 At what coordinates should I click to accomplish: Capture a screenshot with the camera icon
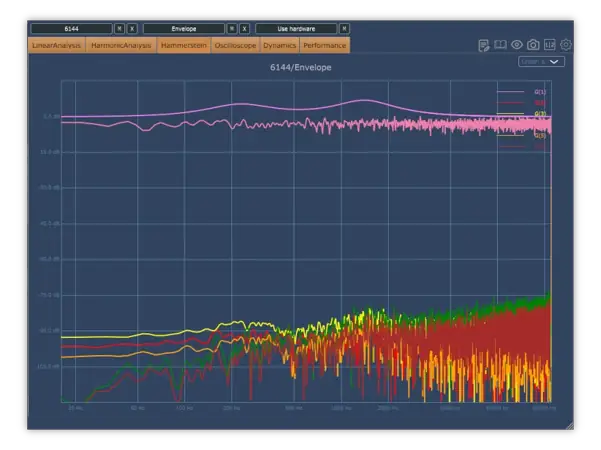coord(533,45)
